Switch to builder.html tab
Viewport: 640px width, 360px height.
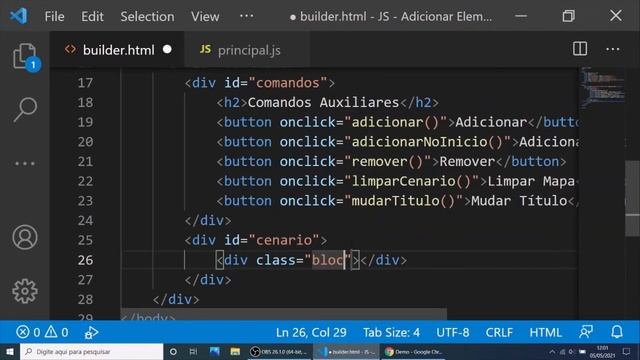tap(118, 50)
